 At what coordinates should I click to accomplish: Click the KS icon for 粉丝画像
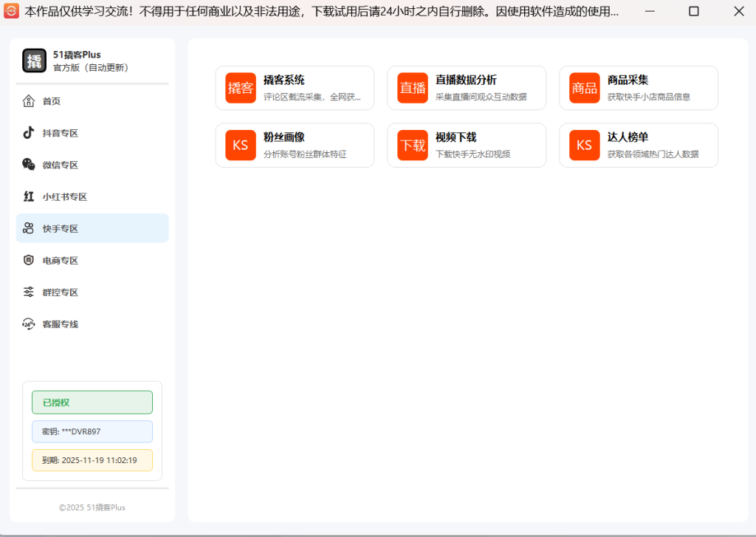click(241, 145)
